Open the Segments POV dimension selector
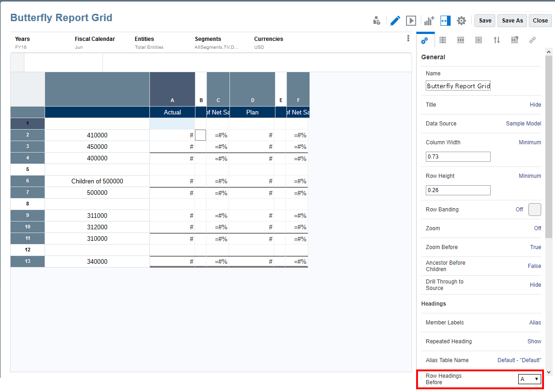The image size is (555, 392). tap(216, 43)
